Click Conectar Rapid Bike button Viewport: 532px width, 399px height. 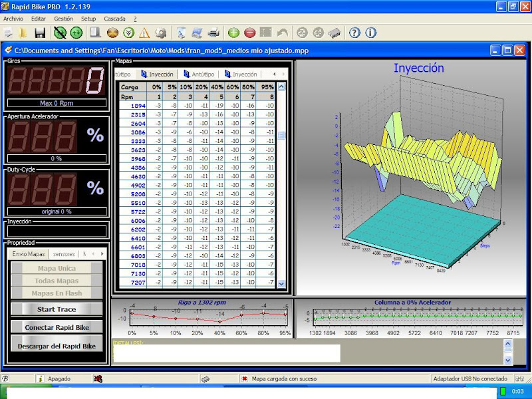click(x=57, y=327)
